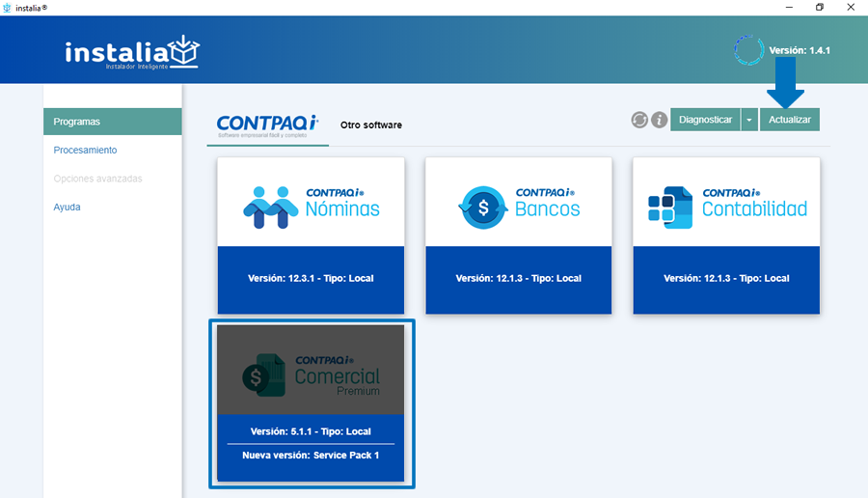Open the Programas menu item
The width and height of the screenshot is (868, 498).
pyautogui.click(x=113, y=122)
